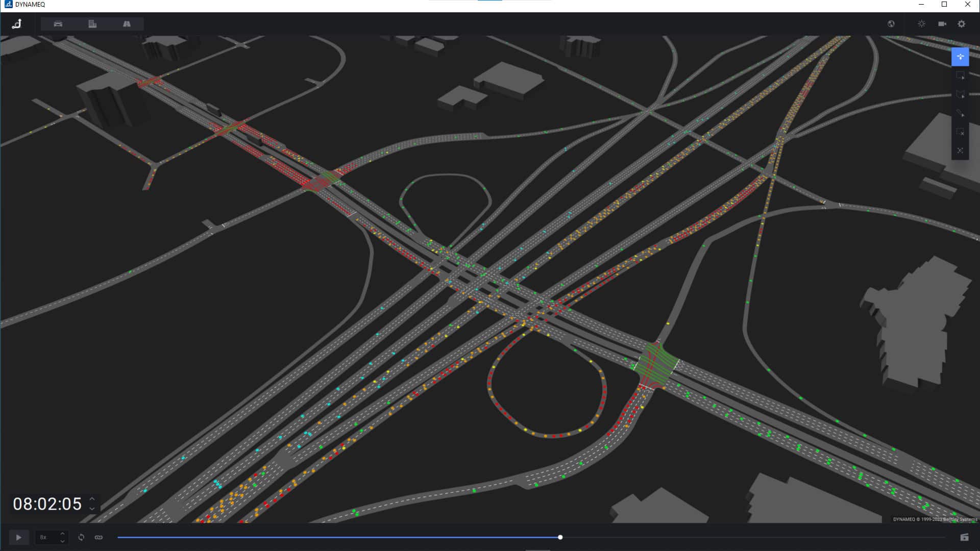Decrease playback speed with down arrow
The image size is (980, 551).
point(62,541)
